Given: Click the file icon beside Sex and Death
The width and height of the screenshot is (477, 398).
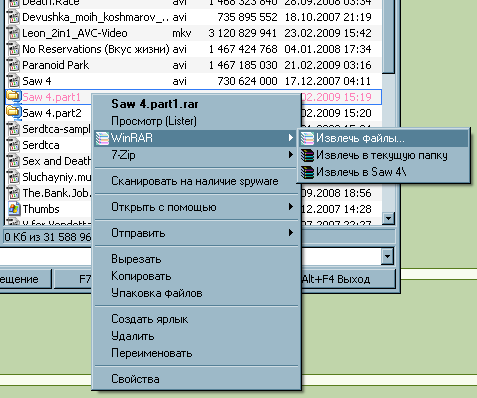Looking at the screenshot, I should click(x=14, y=161).
